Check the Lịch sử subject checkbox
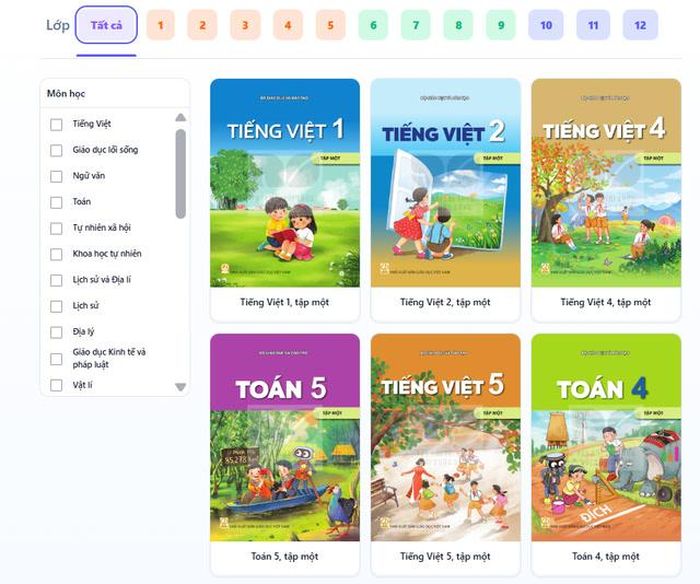 click(56, 306)
